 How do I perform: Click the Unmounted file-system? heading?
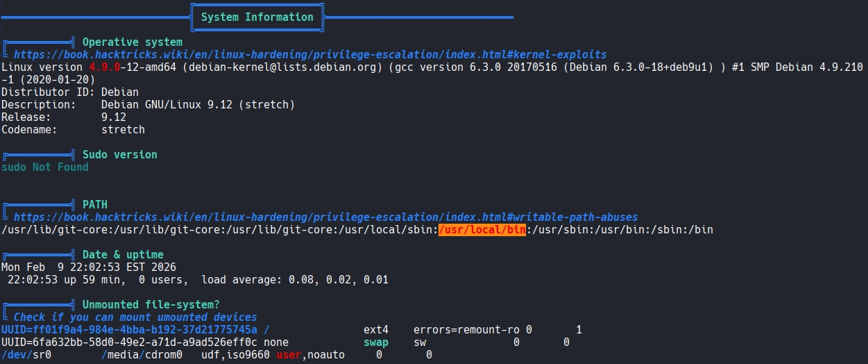[x=151, y=304]
